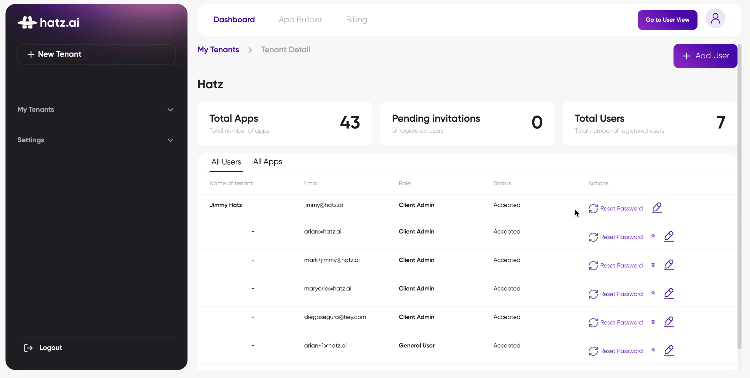The image size is (750, 378).
Task: Click pencil icon in arlan@hatz.ai Client Admin row
Action: click(x=669, y=236)
